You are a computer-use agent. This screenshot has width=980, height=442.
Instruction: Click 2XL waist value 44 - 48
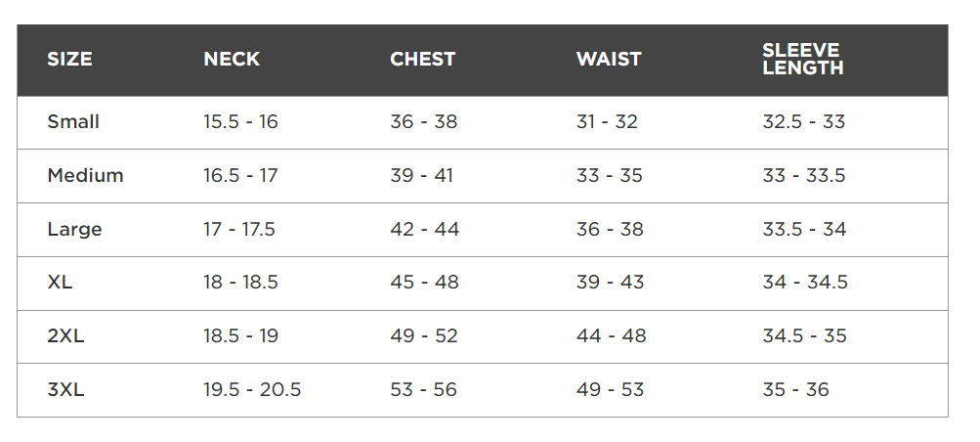coord(612,336)
